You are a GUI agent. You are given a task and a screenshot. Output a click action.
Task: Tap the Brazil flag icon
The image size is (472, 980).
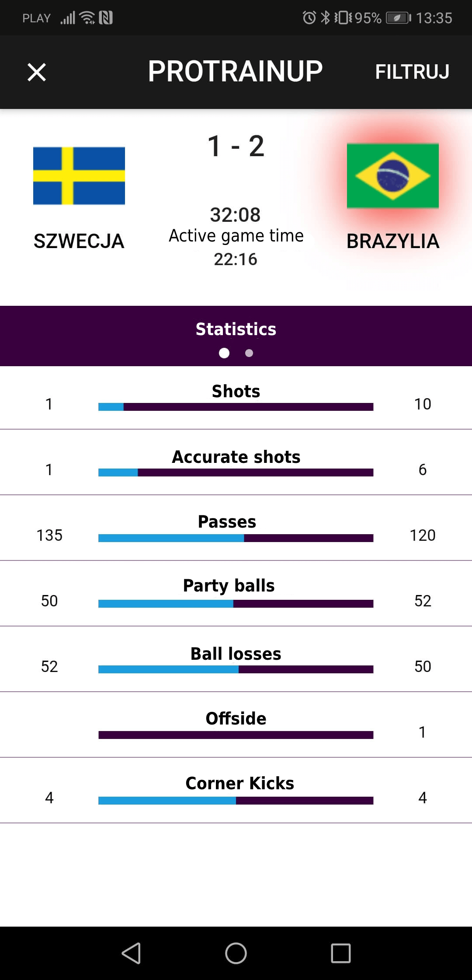[392, 176]
